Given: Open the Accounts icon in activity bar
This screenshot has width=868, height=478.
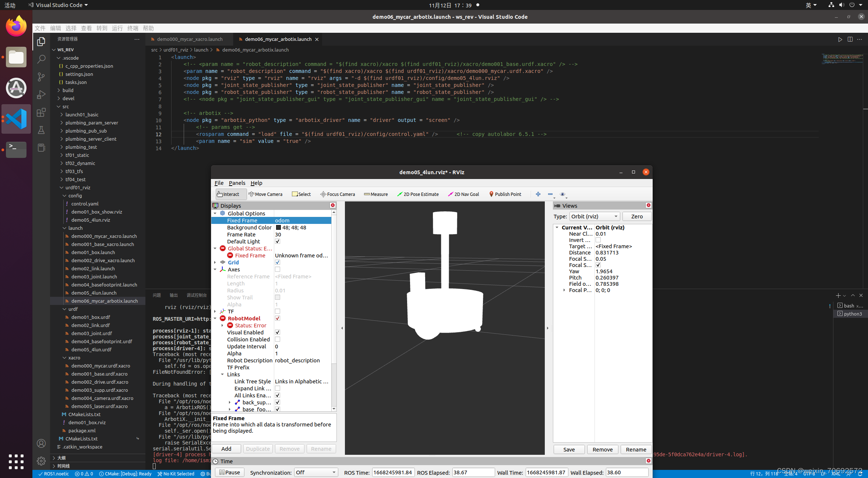Looking at the screenshot, I should (41, 443).
